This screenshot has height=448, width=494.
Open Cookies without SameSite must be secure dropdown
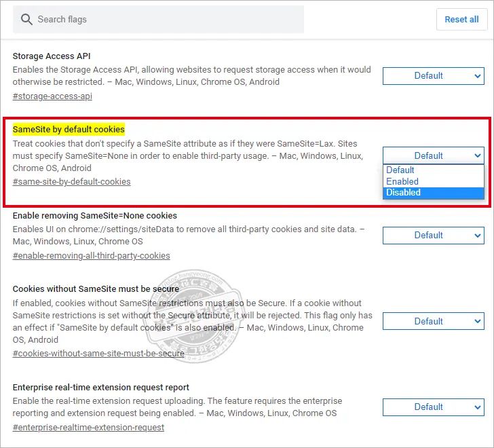433,321
